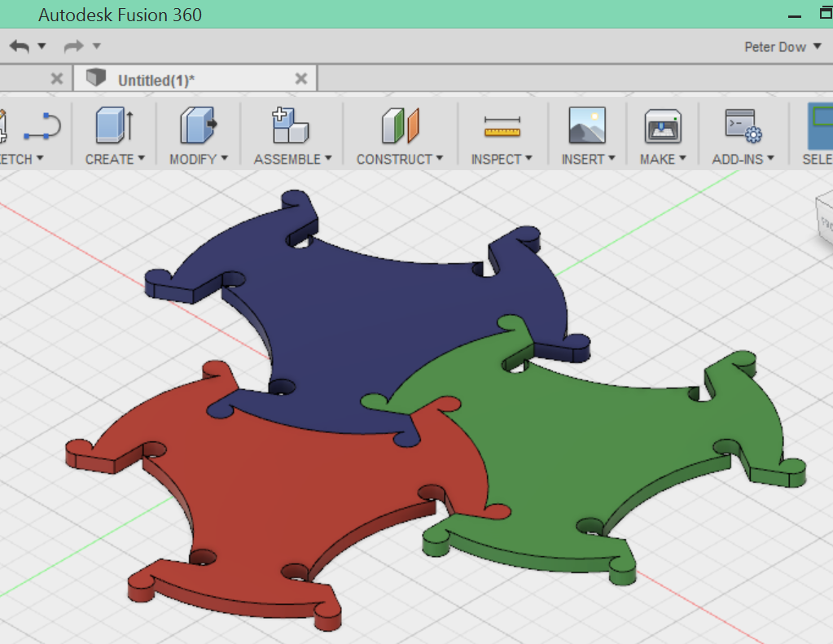Image resolution: width=833 pixels, height=644 pixels.
Task: Open the CONSTRUCT dropdown menu
Action: tap(399, 159)
